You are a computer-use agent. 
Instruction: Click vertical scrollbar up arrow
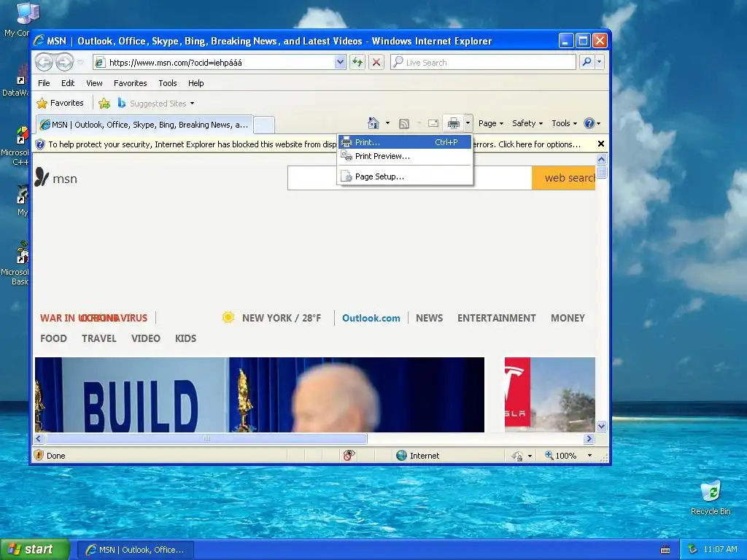(x=601, y=159)
